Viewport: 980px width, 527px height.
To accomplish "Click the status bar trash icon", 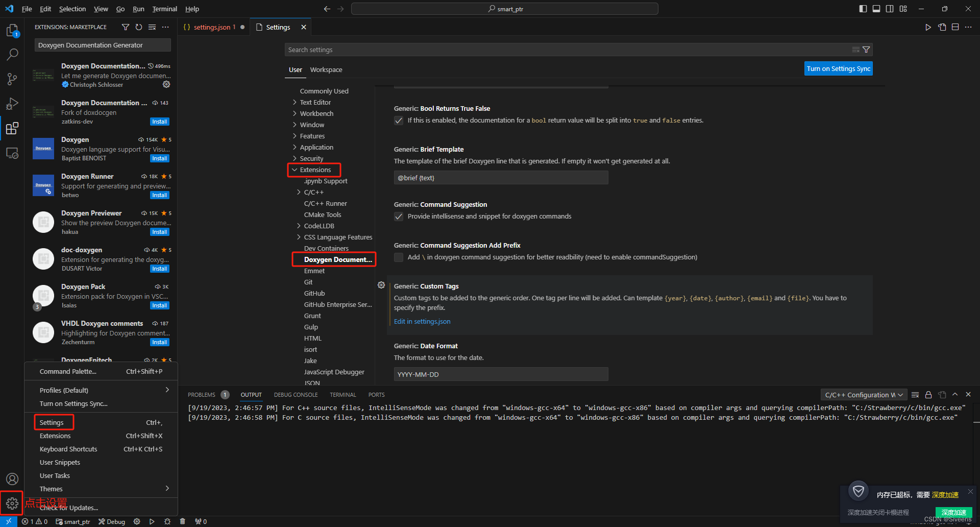I will tap(183, 521).
